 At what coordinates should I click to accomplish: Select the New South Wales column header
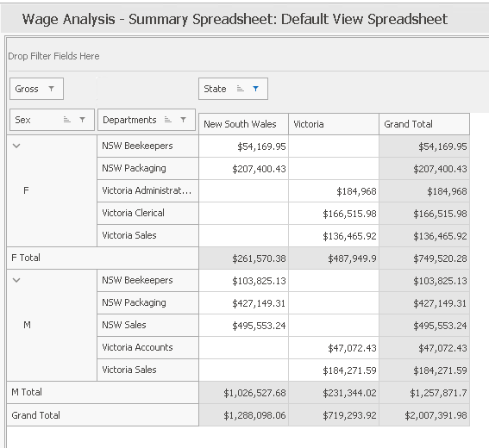coord(243,124)
